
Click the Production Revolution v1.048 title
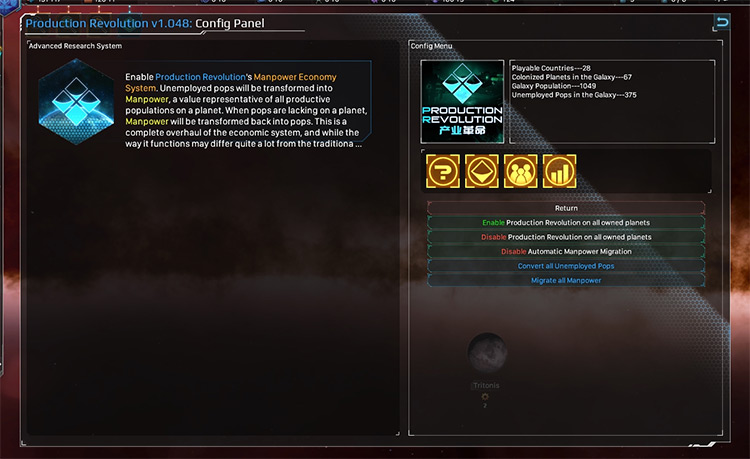pos(109,23)
